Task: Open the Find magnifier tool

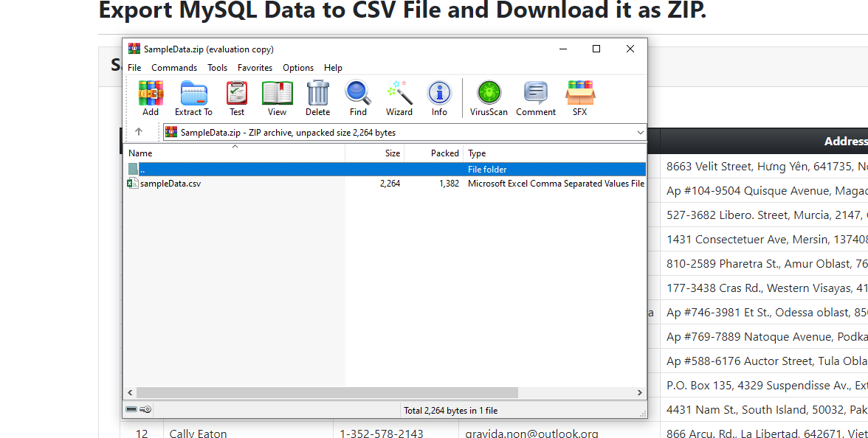Action: [x=358, y=98]
